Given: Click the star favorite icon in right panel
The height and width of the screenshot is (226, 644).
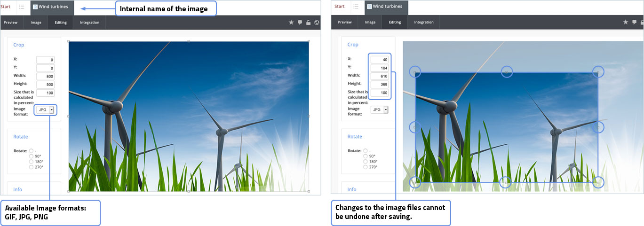Looking at the screenshot, I should point(626,22).
